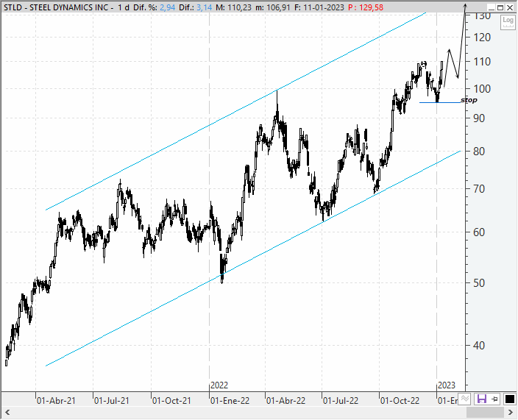Click the pin icon beside the save icon

pos(495,399)
